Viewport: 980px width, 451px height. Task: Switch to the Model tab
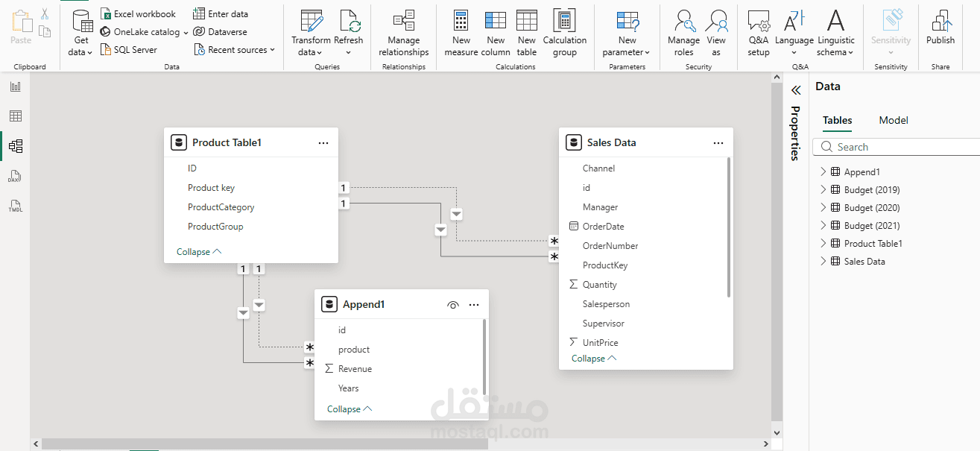click(x=894, y=120)
